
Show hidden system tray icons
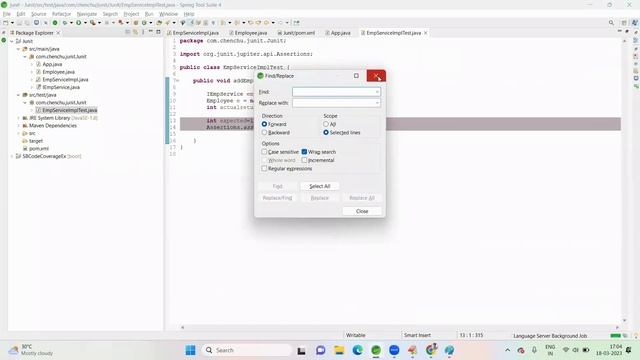[507, 350]
